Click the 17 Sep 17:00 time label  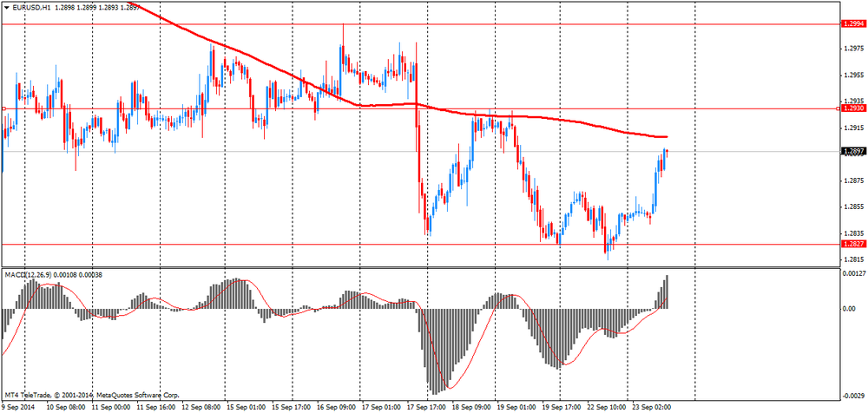click(x=427, y=407)
